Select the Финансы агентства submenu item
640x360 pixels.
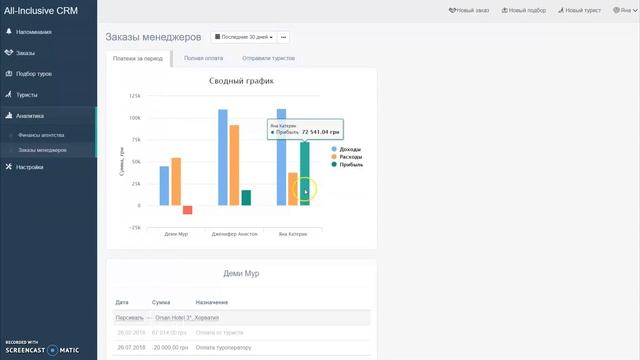click(41, 135)
